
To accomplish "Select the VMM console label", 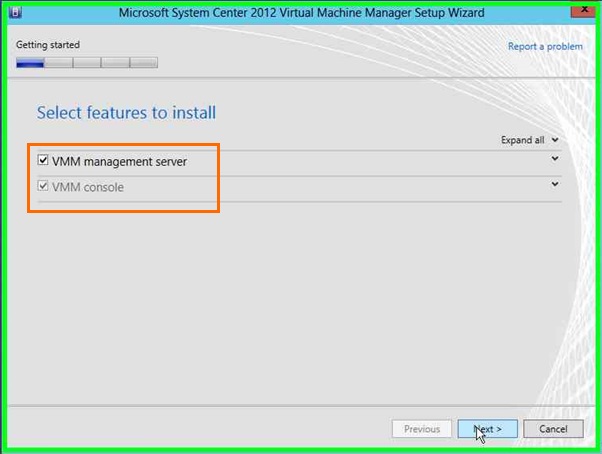I will click(88, 187).
